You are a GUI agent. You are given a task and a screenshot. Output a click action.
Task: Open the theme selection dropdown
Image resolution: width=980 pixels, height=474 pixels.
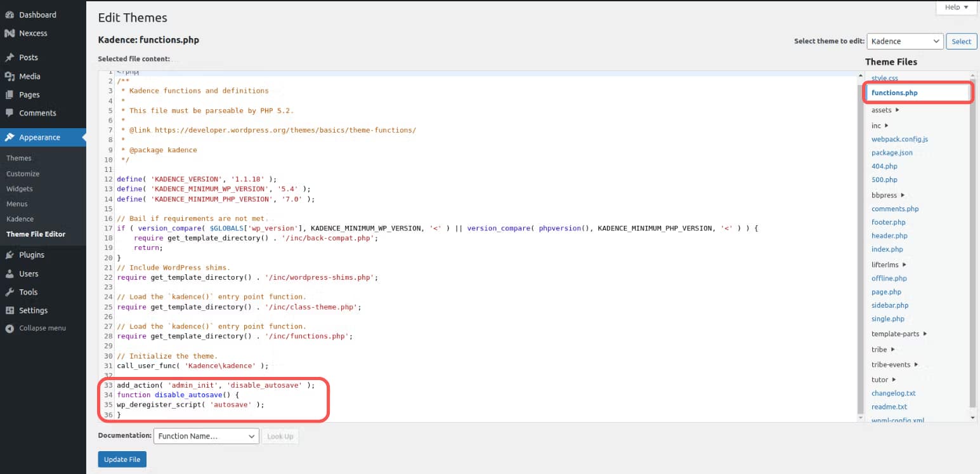(x=904, y=41)
